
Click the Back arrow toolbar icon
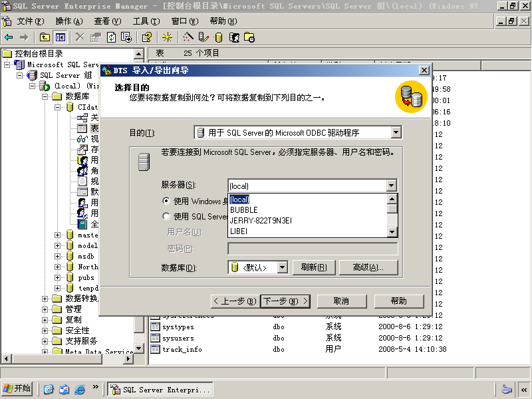(9, 37)
